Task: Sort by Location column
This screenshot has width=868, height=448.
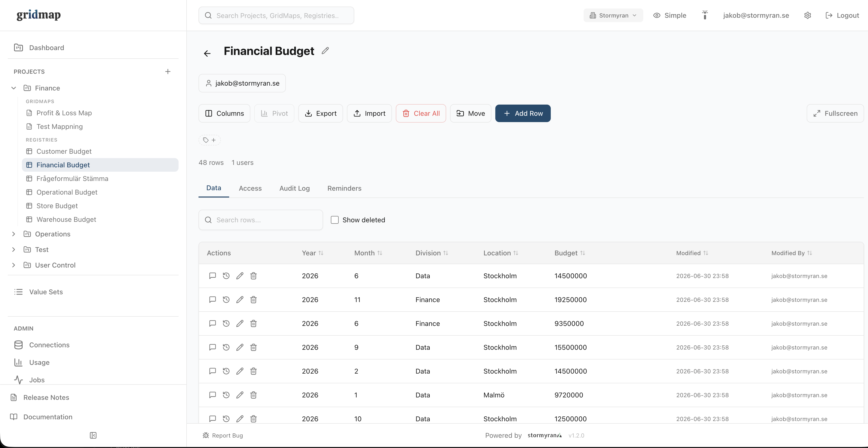Action: pos(501,253)
